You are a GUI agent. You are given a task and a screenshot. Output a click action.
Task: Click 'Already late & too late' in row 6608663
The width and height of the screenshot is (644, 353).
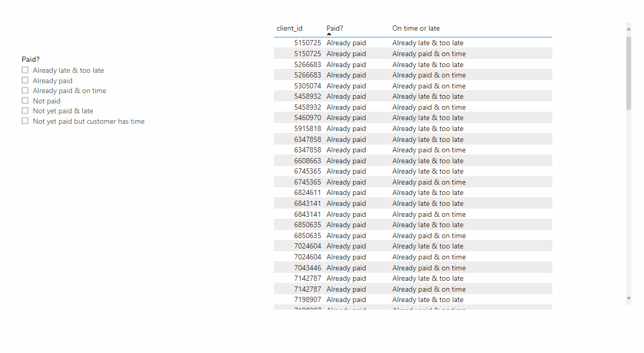[428, 161]
